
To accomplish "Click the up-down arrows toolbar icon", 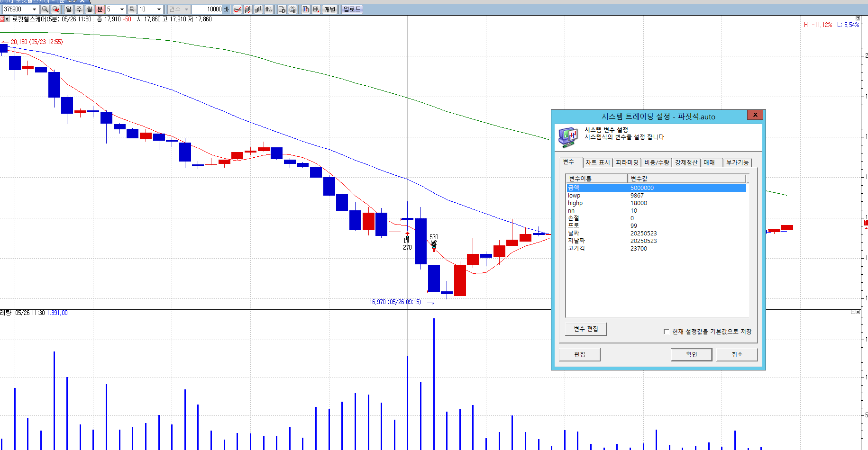I will (x=269, y=9).
